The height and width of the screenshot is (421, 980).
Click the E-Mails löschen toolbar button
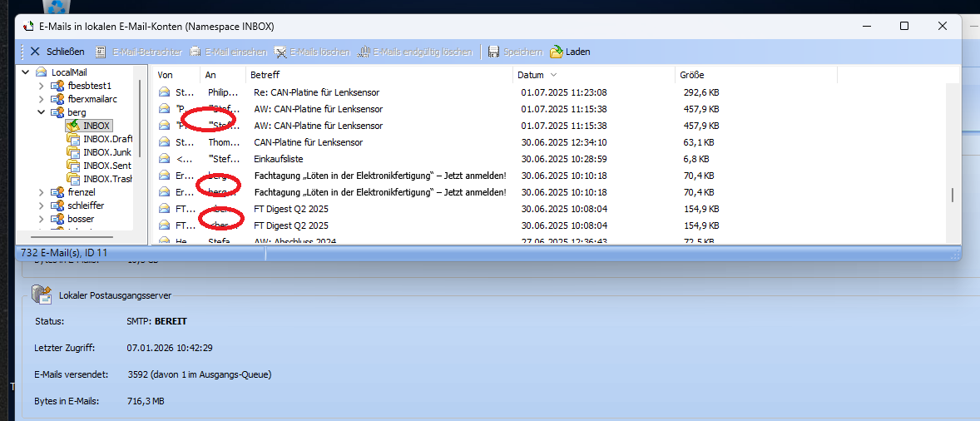pos(312,52)
